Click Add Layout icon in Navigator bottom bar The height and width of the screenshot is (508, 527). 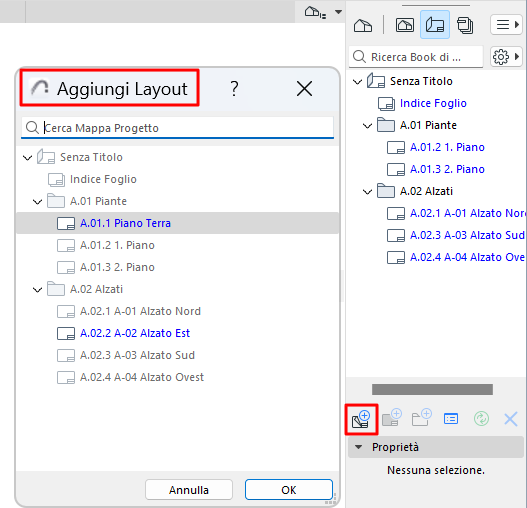pos(361,419)
